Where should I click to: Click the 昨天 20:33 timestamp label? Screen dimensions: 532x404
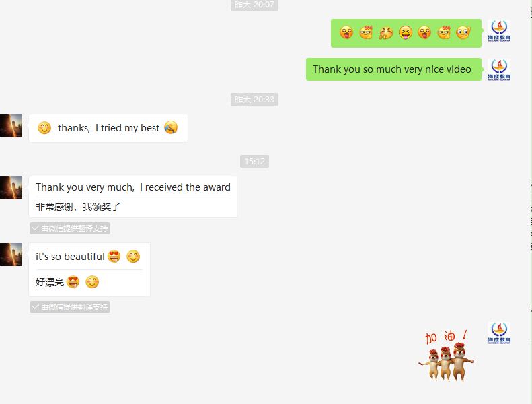[x=254, y=99]
